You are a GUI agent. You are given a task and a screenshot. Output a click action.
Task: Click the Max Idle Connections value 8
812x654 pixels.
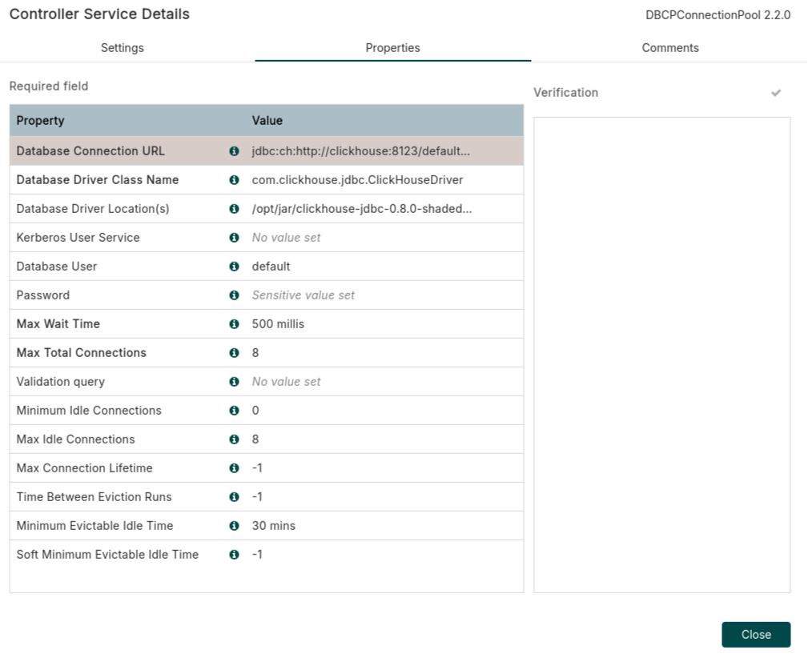255,439
